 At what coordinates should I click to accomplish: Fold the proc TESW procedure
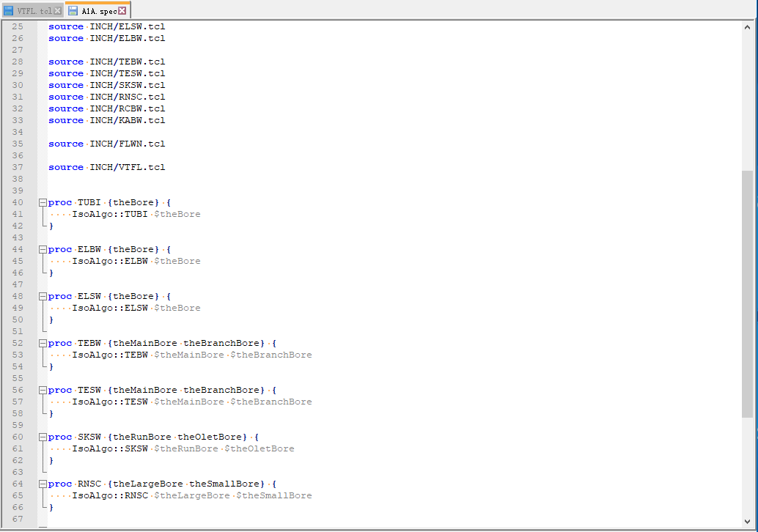coord(43,391)
